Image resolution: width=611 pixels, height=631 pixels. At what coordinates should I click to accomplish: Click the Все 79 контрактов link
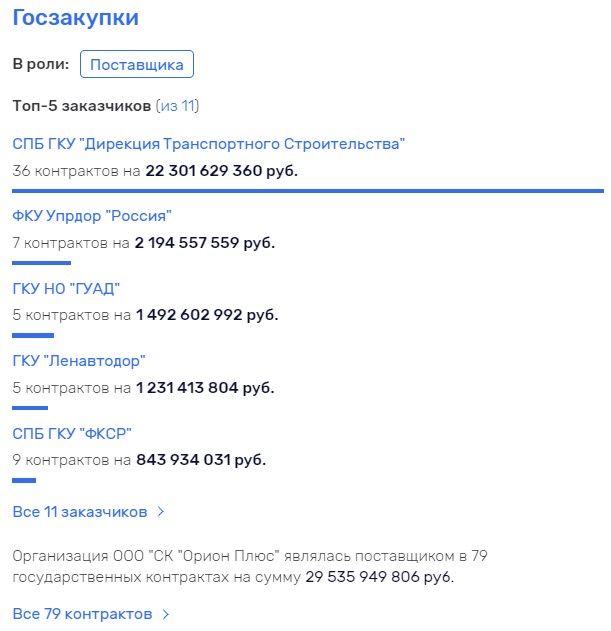tap(82, 614)
